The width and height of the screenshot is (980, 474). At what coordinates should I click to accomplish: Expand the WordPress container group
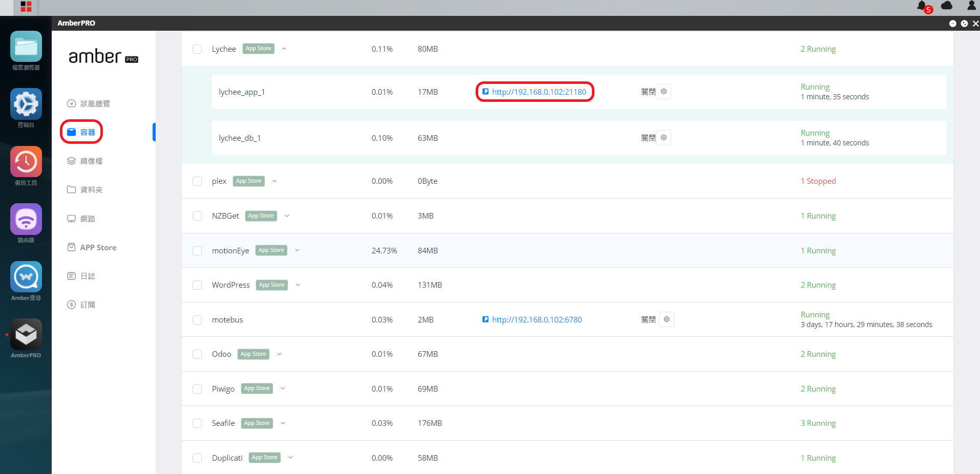298,285
